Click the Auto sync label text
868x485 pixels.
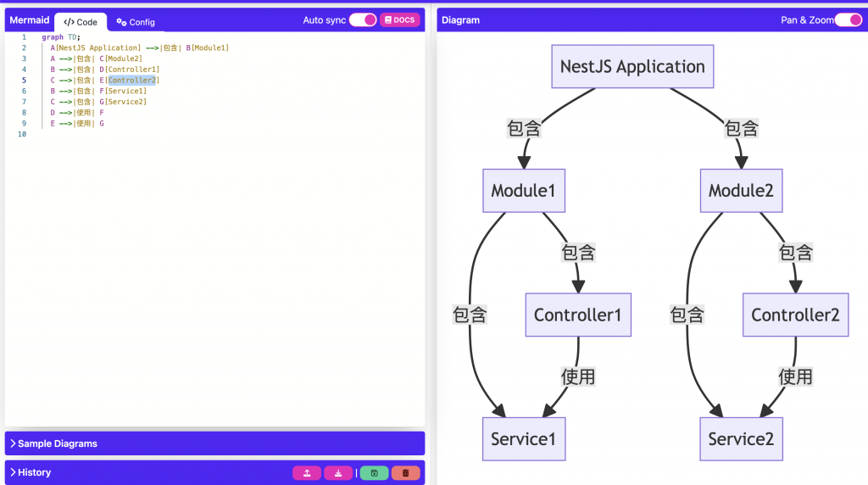click(325, 20)
